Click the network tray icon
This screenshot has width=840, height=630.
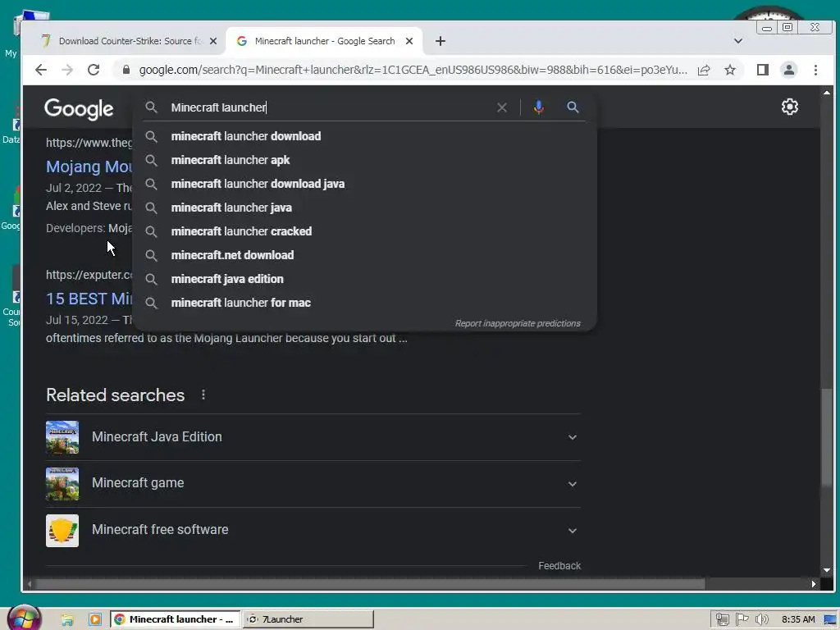(722, 620)
